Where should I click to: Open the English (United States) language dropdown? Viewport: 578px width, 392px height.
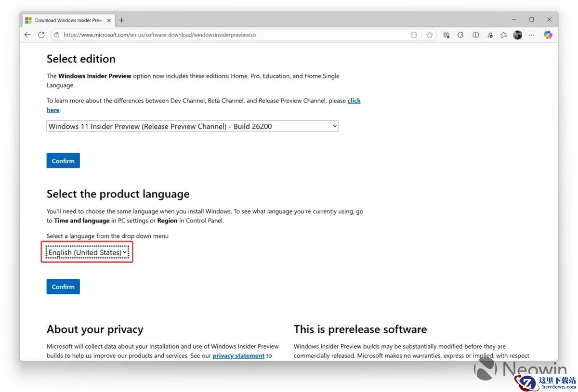(87, 252)
